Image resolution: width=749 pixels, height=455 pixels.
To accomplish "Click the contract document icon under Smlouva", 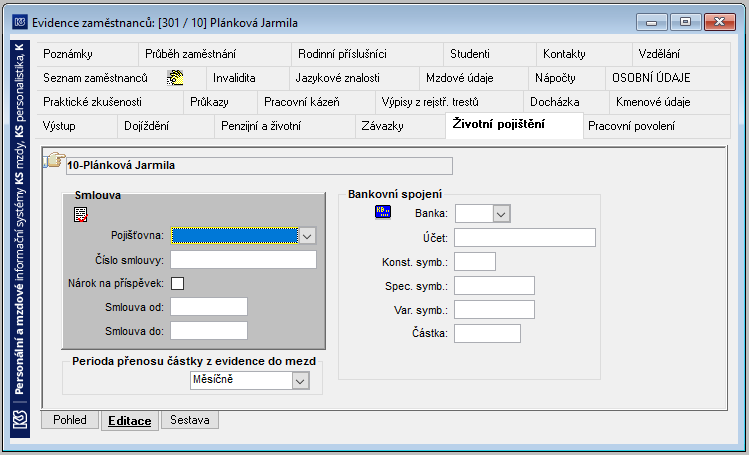I will click(81, 214).
